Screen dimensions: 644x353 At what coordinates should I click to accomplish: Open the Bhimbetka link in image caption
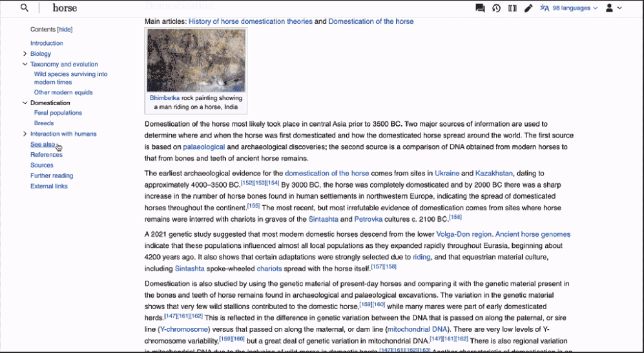(x=164, y=98)
